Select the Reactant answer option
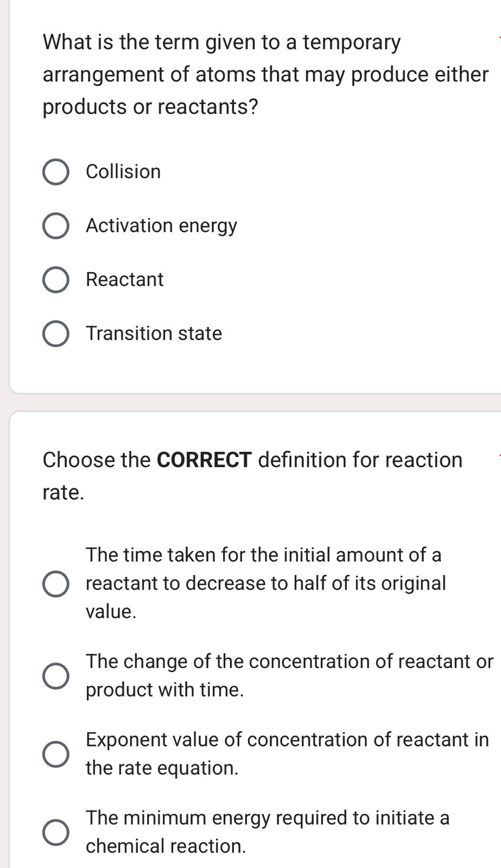 tap(56, 279)
